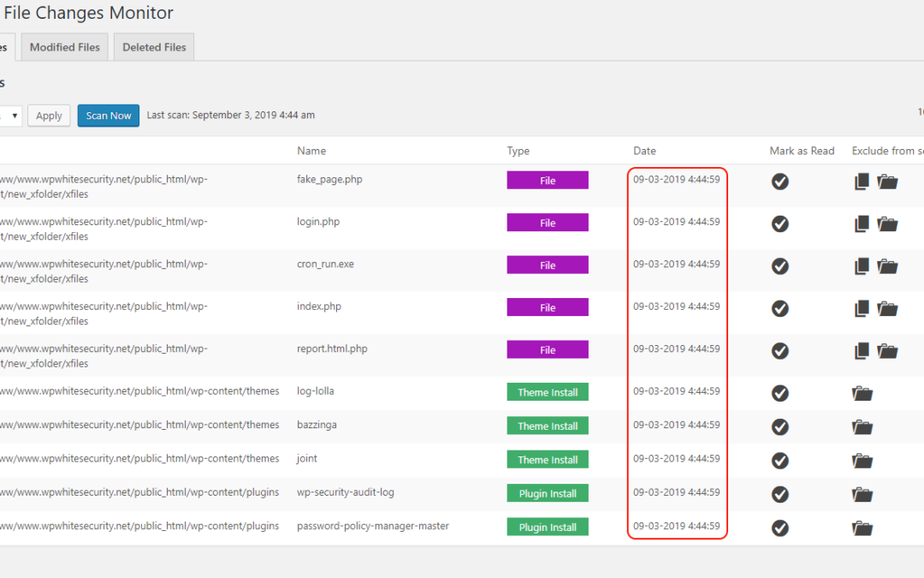Exclude login.php folder from scans

click(x=887, y=224)
